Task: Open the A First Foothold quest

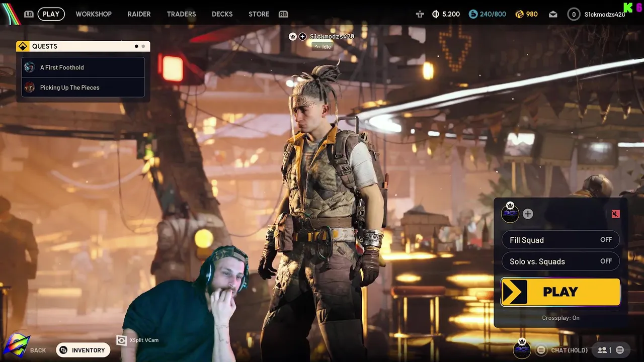Action: [83, 67]
